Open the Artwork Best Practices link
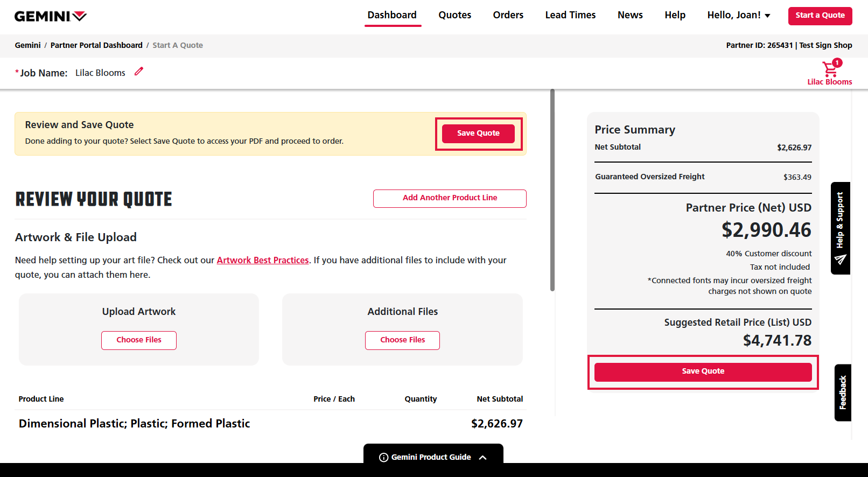Viewport: 868px width, 477px height. [263, 260]
